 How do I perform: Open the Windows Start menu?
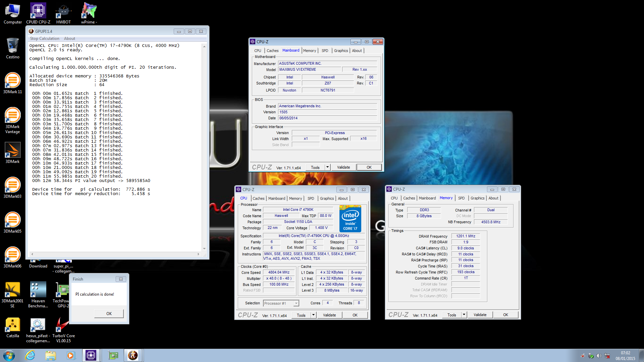click(x=9, y=355)
